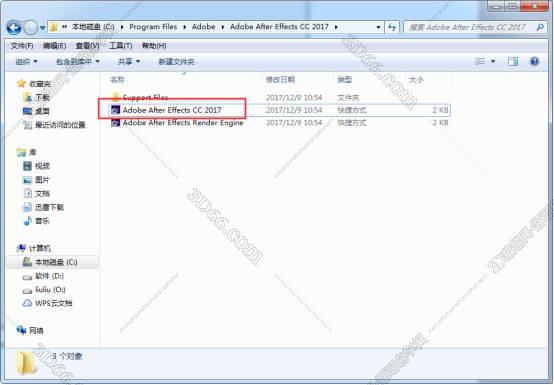The width and height of the screenshot is (554, 385).
Task: Open 最近访问的位置 in favorites
Action: 60,125
